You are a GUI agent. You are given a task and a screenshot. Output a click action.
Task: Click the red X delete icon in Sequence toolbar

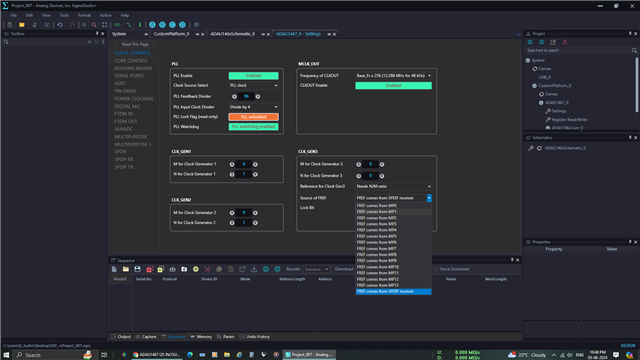tap(207, 269)
